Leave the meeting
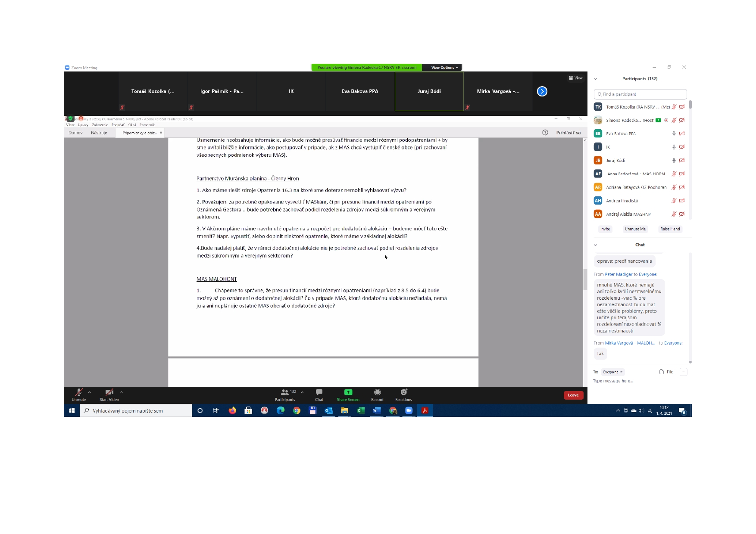 pyautogui.click(x=573, y=395)
